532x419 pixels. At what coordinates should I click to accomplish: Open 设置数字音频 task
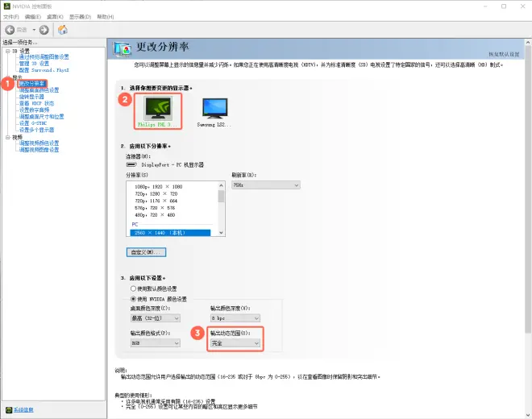click(x=35, y=110)
